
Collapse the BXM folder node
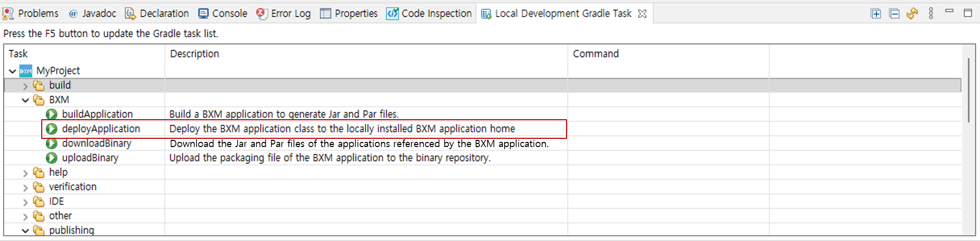coord(25,100)
